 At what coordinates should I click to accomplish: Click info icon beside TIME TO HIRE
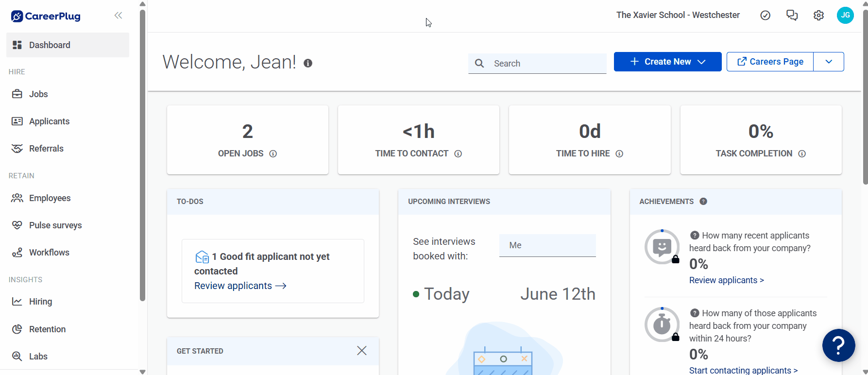tap(619, 153)
